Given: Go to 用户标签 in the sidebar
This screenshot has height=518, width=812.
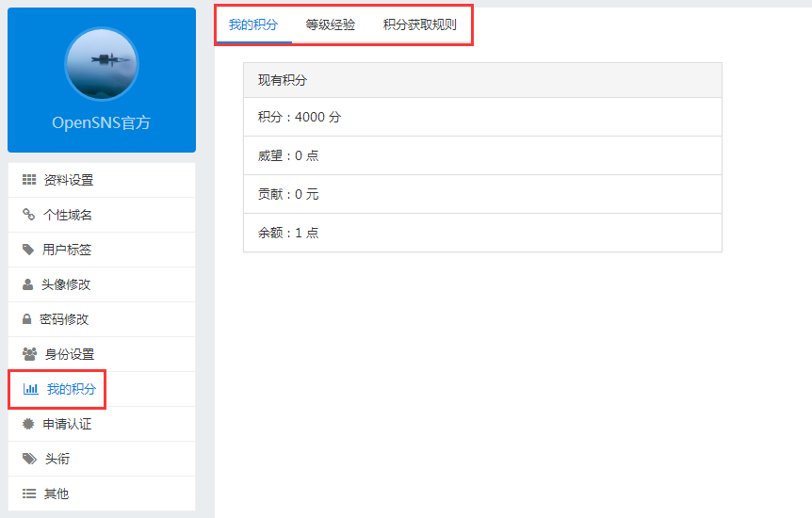Looking at the screenshot, I should (102, 250).
